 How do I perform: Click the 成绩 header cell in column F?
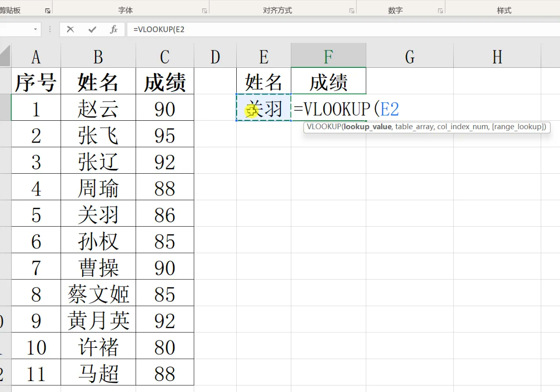[x=329, y=81]
